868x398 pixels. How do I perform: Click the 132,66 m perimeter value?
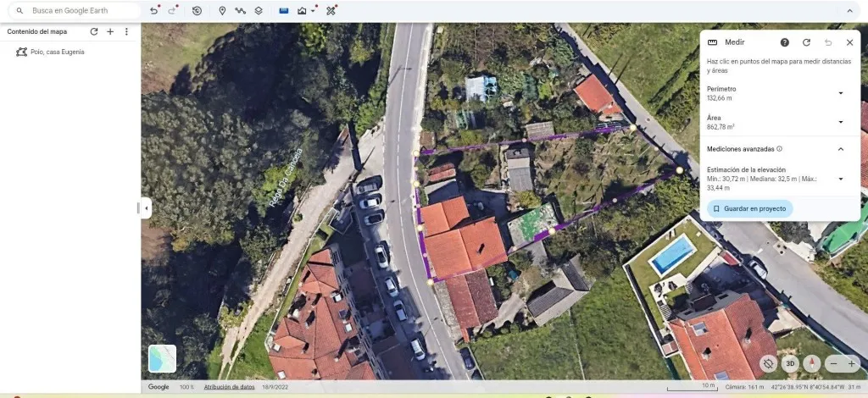coord(719,98)
